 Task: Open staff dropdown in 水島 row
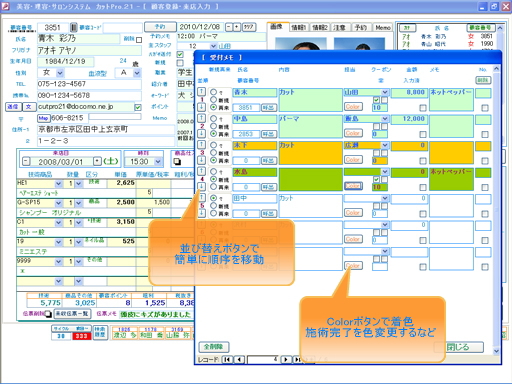coord(385,172)
